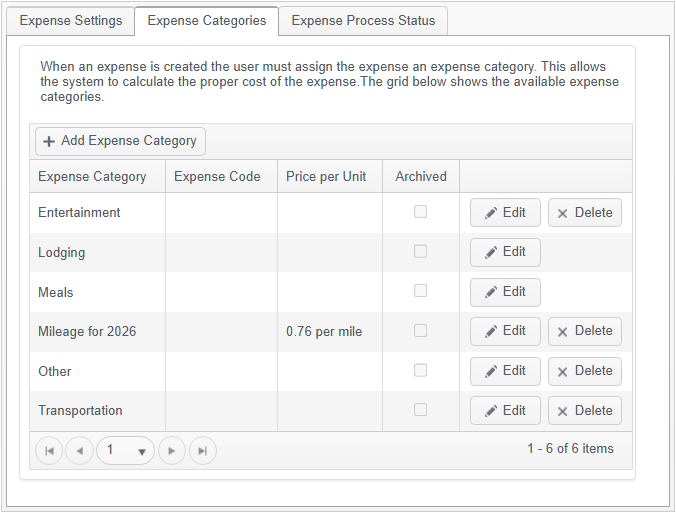
Task: Delete the Mileage for 2026 category
Action: click(585, 331)
